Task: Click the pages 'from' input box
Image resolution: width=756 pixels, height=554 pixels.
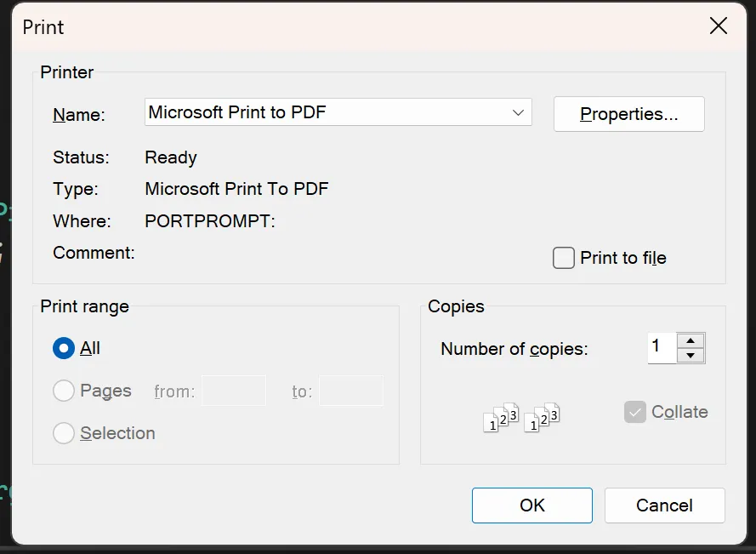Action: pyautogui.click(x=233, y=391)
